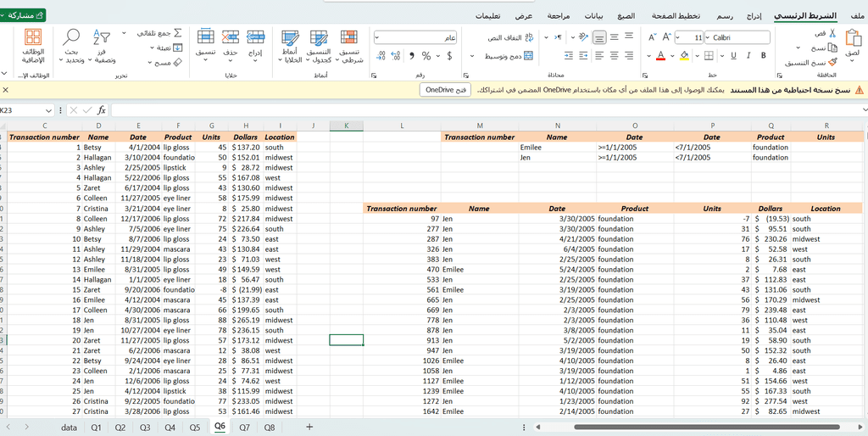Click the Sort & Filter icon
The width and height of the screenshot is (868, 436).
[x=102, y=38]
